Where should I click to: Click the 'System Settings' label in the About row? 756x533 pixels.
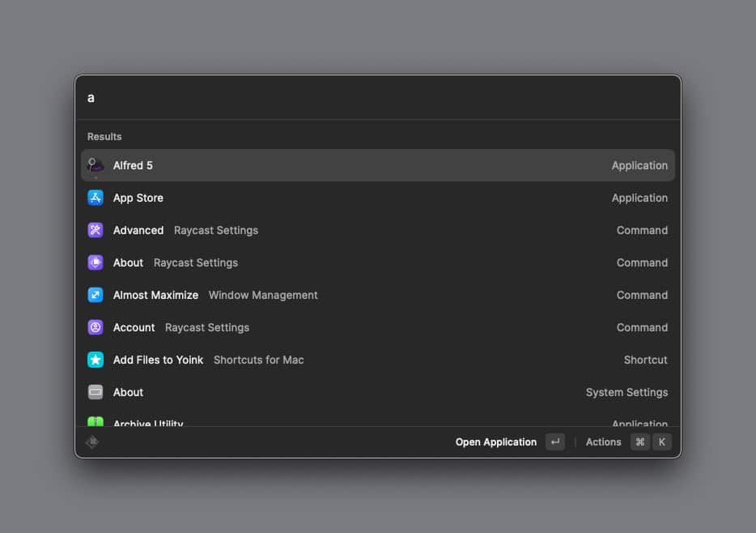[626, 392]
